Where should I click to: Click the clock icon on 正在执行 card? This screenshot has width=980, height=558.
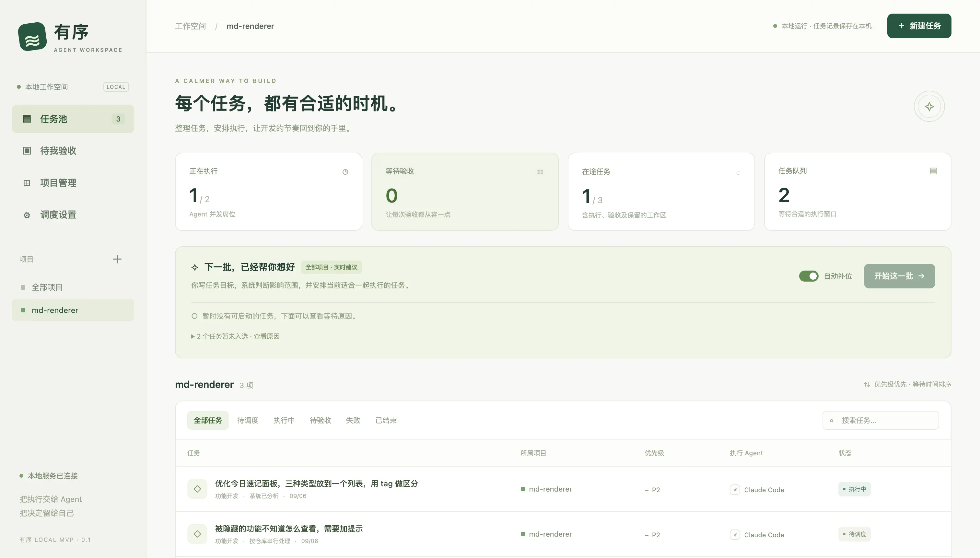345,172
